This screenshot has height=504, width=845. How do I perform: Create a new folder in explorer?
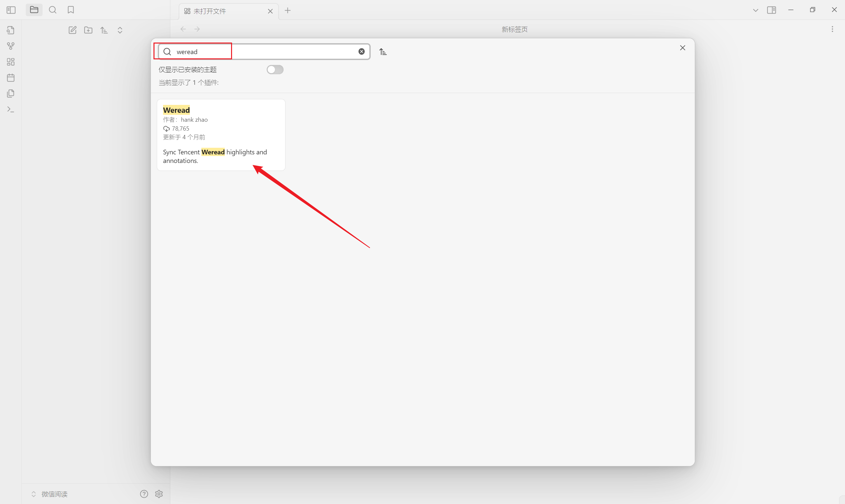pyautogui.click(x=88, y=30)
